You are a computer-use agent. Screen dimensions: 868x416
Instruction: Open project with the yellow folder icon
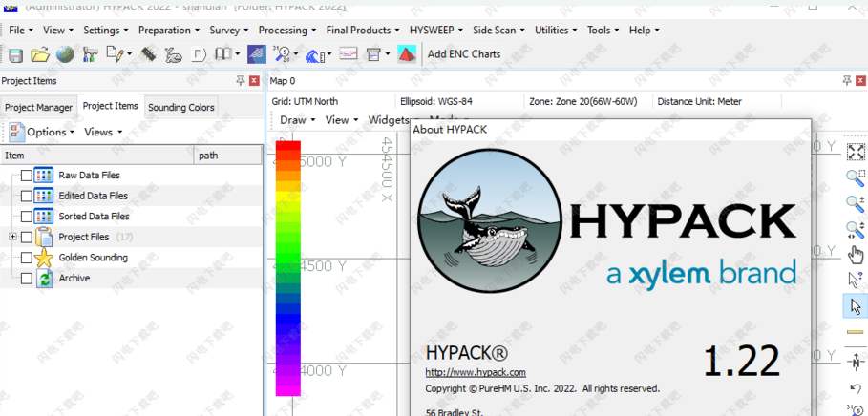40,54
